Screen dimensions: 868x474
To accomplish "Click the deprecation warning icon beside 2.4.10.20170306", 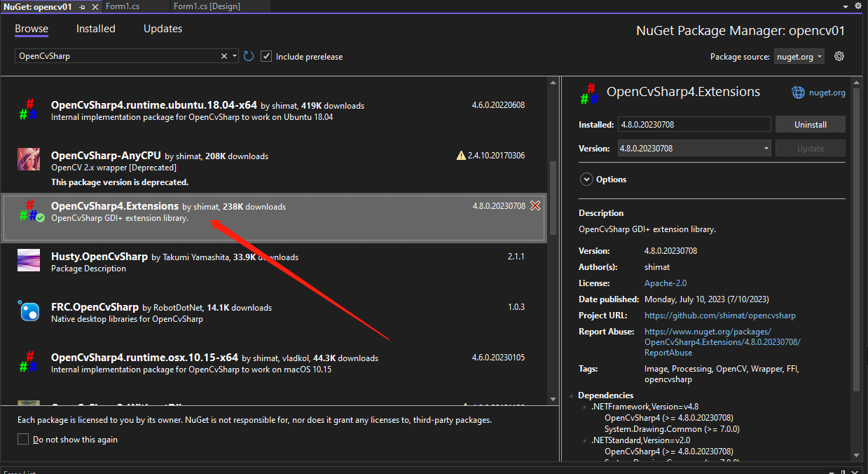I will [x=461, y=155].
